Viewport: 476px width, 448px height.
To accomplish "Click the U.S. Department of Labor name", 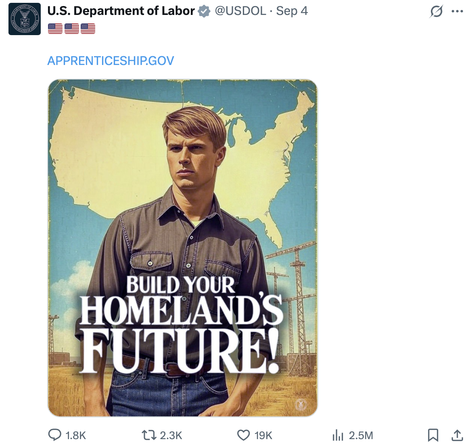I will point(121,11).
